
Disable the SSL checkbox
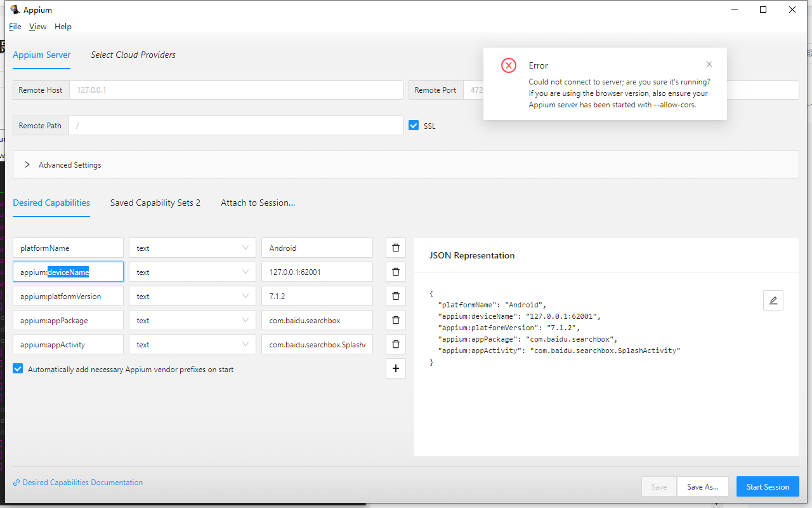[414, 126]
